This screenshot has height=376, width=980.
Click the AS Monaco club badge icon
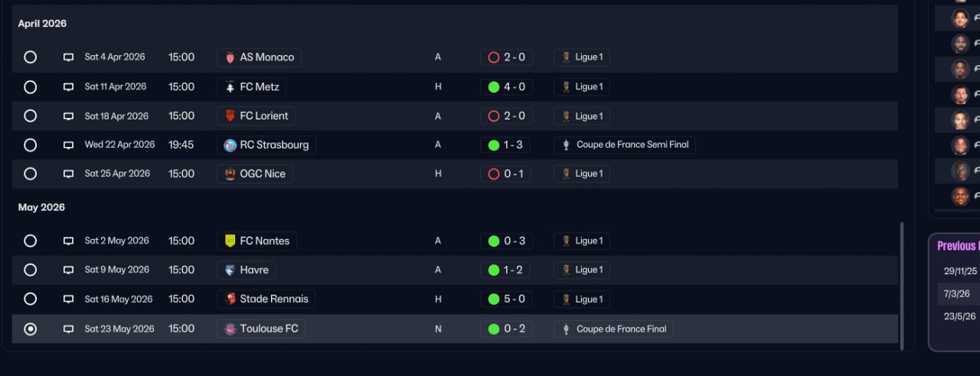[230, 57]
